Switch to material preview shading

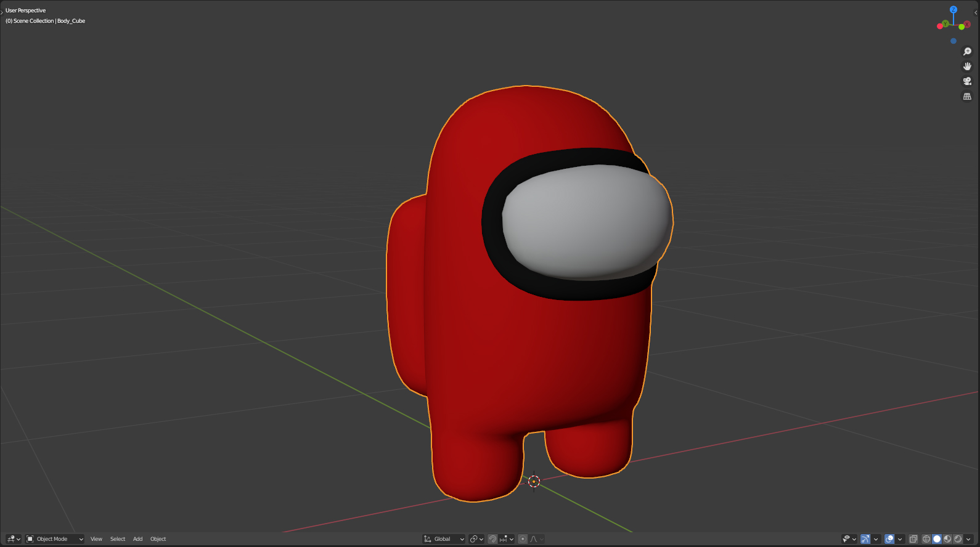[x=947, y=539]
